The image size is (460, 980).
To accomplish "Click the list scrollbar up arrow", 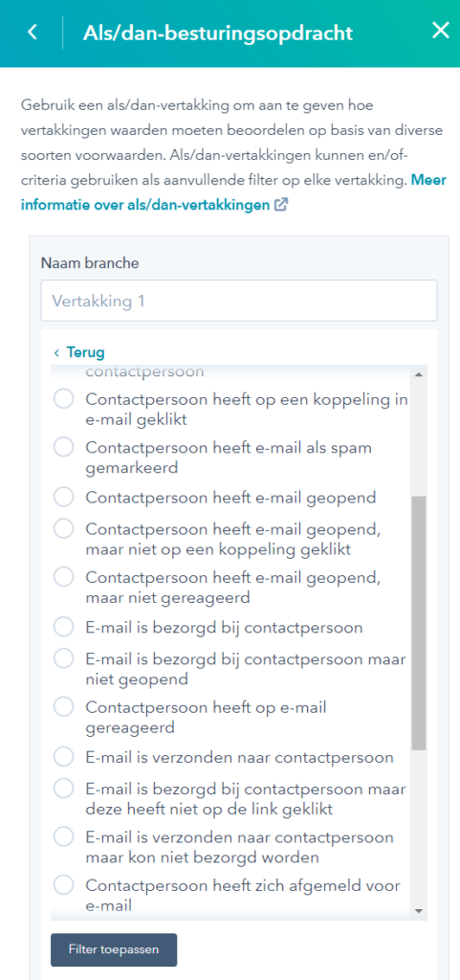I will click(418, 374).
